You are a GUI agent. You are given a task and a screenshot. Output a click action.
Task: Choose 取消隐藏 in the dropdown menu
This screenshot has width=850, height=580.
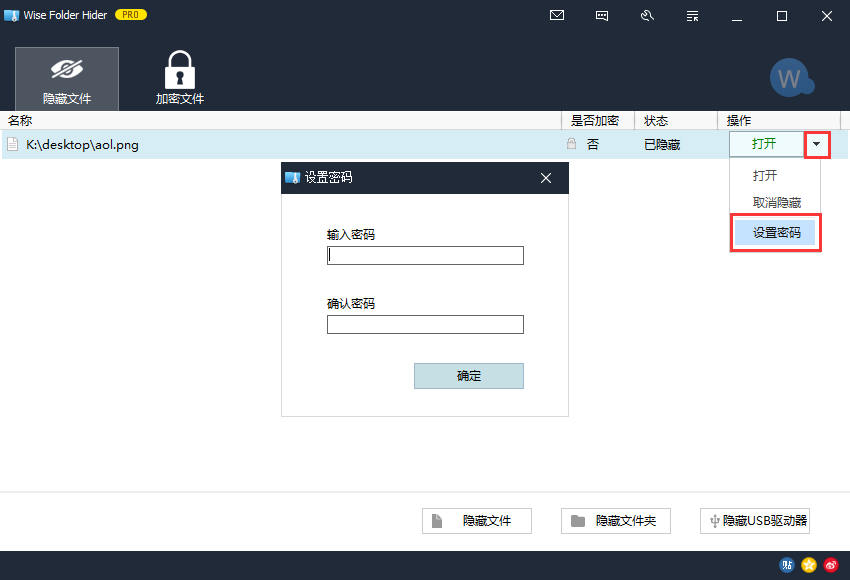click(x=776, y=202)
